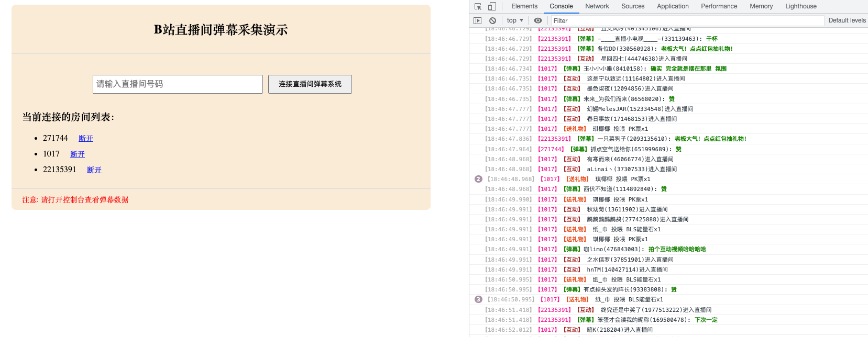Click log line 各位DD(330560928)
Viewport: 868px width, 337px height.
[x=668, y=49]
